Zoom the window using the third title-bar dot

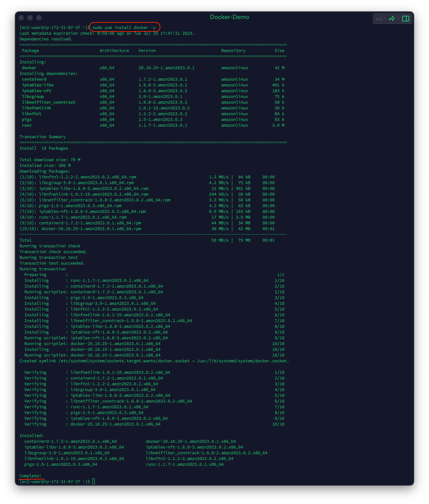(x=39, y=17)
